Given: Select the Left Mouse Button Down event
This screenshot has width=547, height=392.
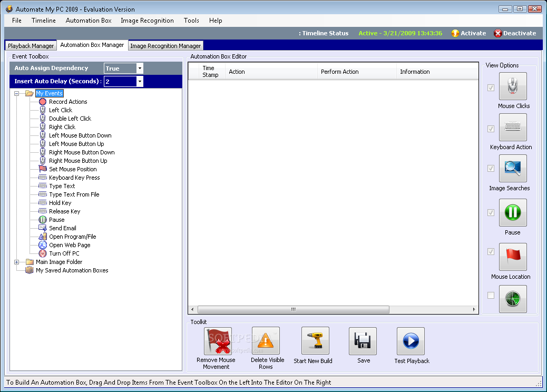Looking at the screenshot, I should point(80,135).
